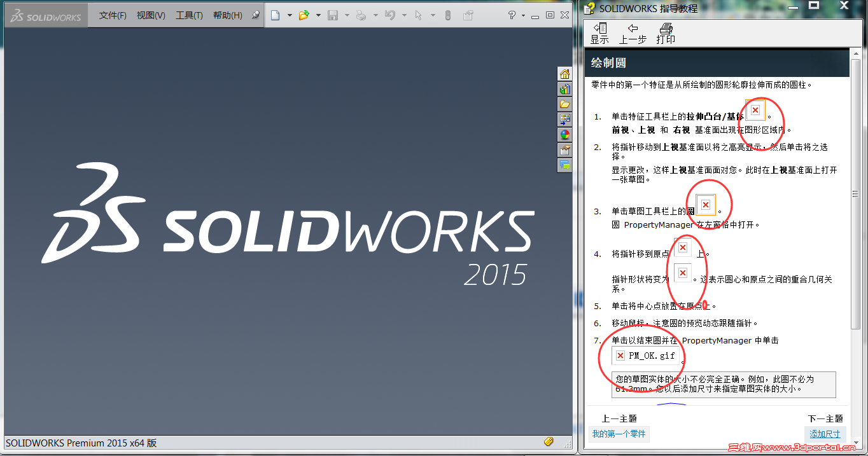The width and height of the screenshot is (868, 456).
Task: Click broken image beside 拉伸凸台/基体
Action: point(755,111)
